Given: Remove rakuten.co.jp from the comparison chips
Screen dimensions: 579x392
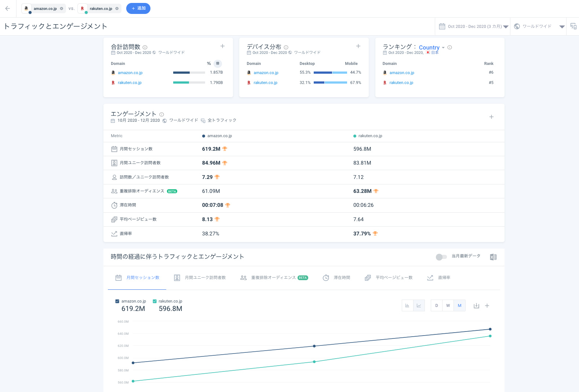Looking at the screenshot, I should point(117,8).
